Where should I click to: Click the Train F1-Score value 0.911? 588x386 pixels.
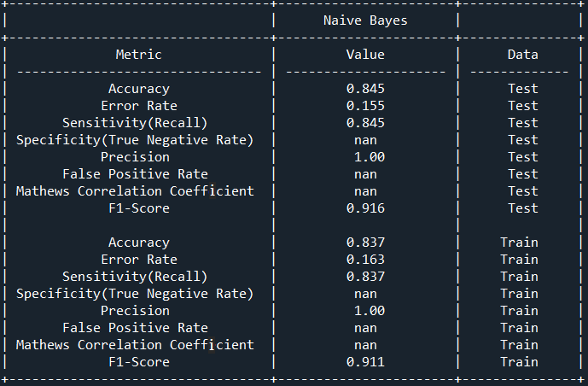click(365, 362)
